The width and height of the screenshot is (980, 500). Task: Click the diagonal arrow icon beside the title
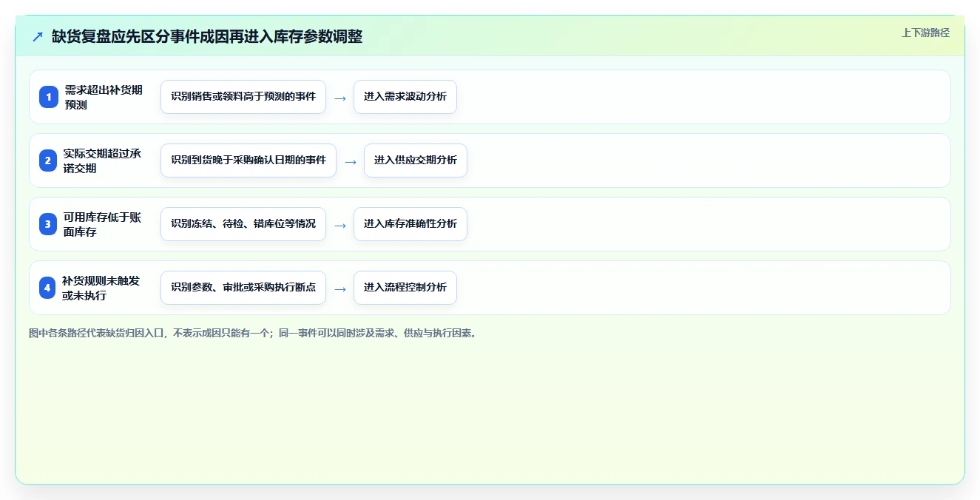[37, 36]
